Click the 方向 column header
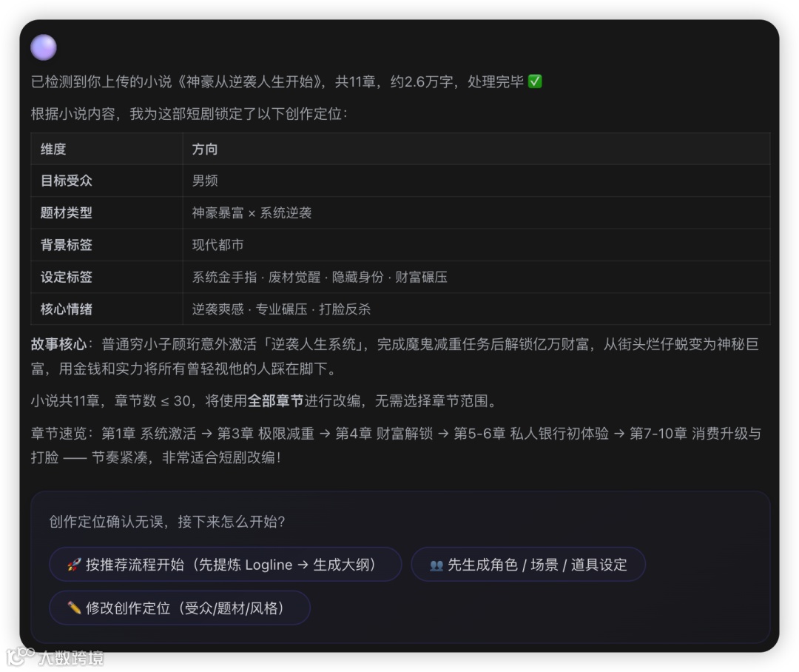 [x=476, y=149]
